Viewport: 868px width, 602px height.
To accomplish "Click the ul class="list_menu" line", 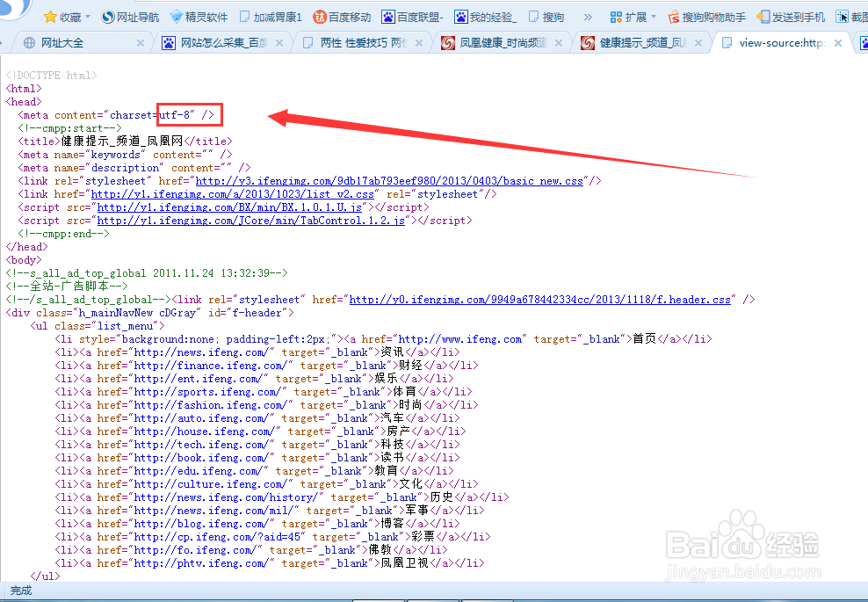I will (98, 326).
